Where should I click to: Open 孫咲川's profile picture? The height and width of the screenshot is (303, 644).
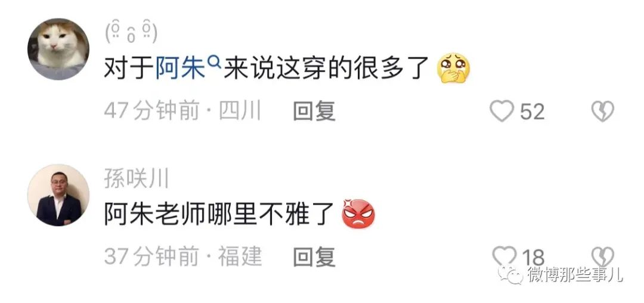click(x=58, y=195)
